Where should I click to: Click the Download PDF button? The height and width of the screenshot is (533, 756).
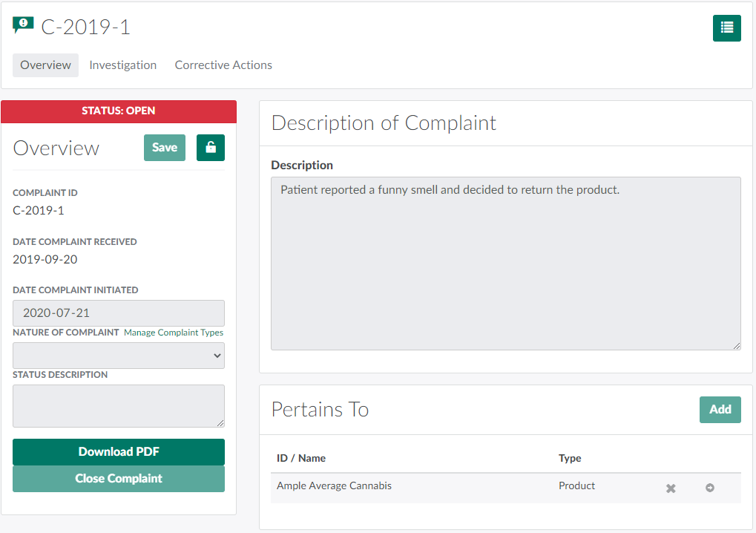click(119, 452)
